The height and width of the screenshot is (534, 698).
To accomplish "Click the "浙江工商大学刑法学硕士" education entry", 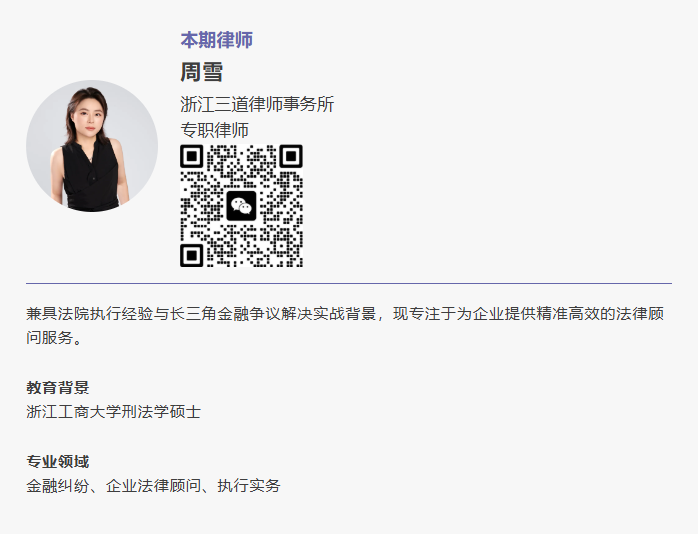I will (x=114, y=412).
